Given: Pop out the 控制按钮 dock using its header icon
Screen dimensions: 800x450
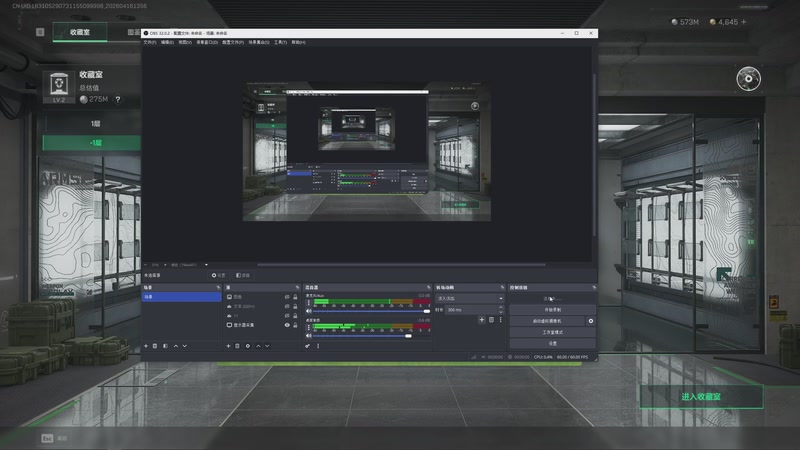Looking at the screenshot, I should [x=594, y=287].
